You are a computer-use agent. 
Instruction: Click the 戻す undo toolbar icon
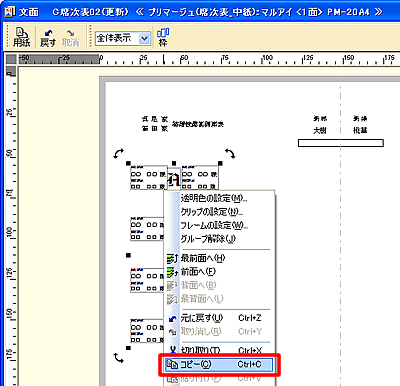48,38
